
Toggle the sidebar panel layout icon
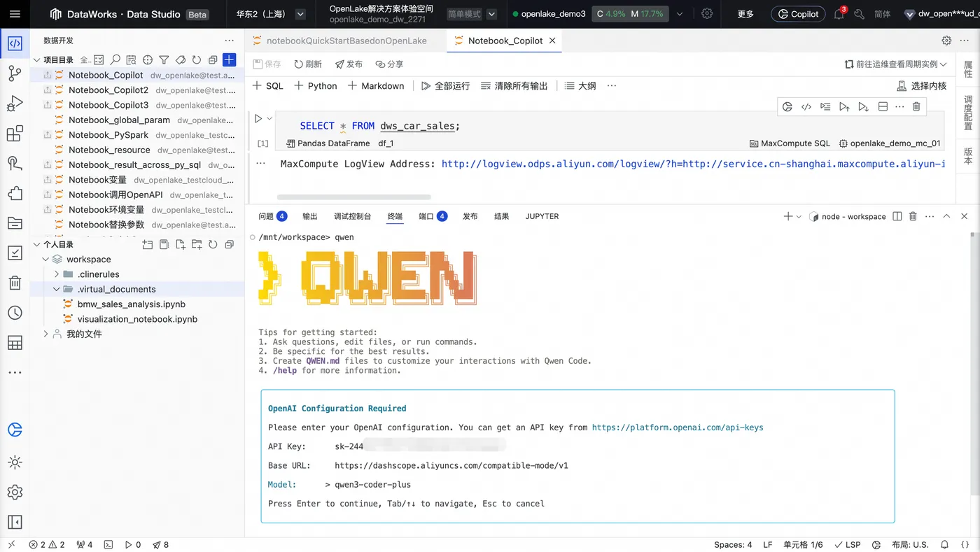(15, 522)
